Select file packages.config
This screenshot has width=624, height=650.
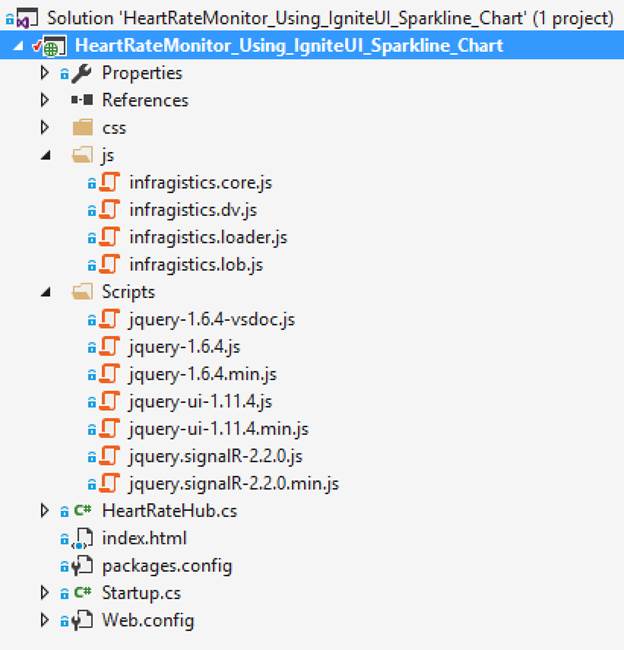pyautogui.click(x=167, y=566)
